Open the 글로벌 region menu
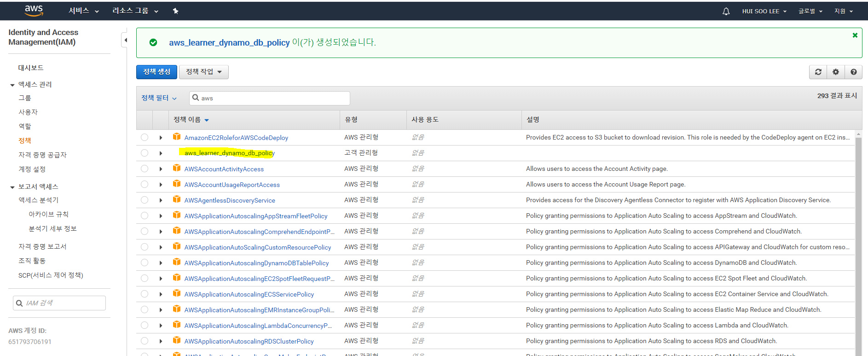 click(x=810, y=11)
